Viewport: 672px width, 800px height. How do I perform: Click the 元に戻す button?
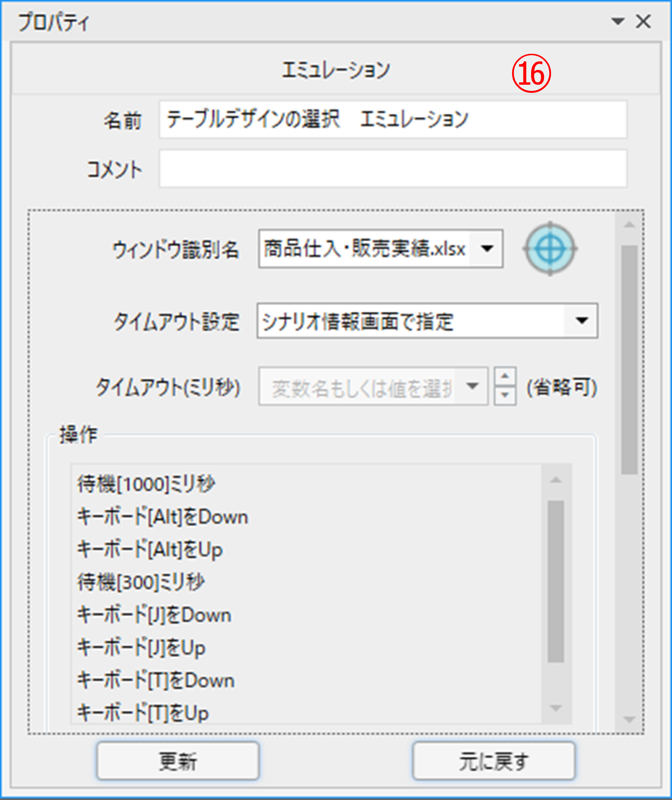point(494,761)
